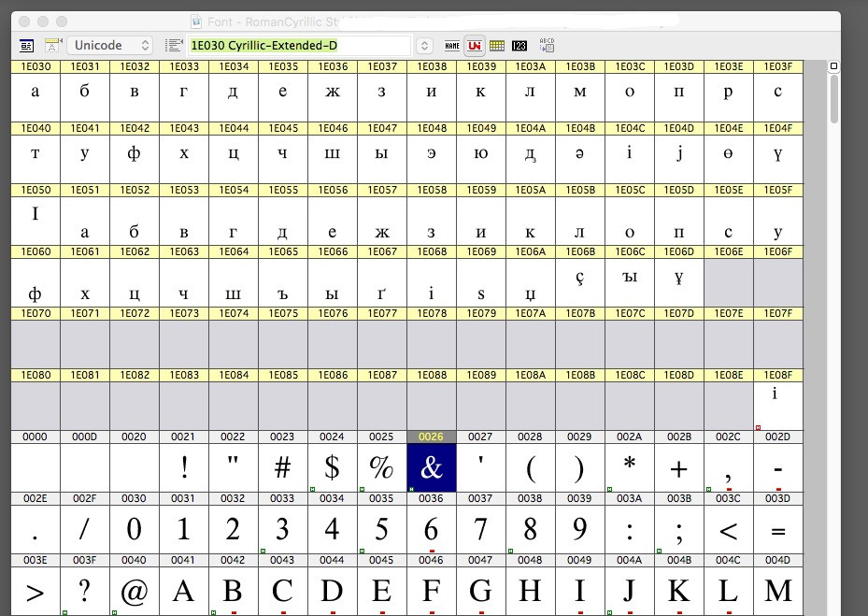Viewport: 868px width, 616px height.
Task: Select the ampersand glyph cell 0026
Action: coord(431,467)
